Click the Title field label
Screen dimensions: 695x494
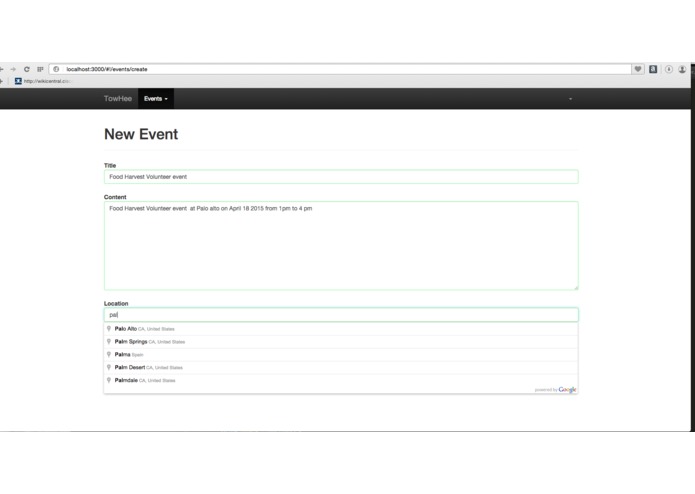coord(110,165)
